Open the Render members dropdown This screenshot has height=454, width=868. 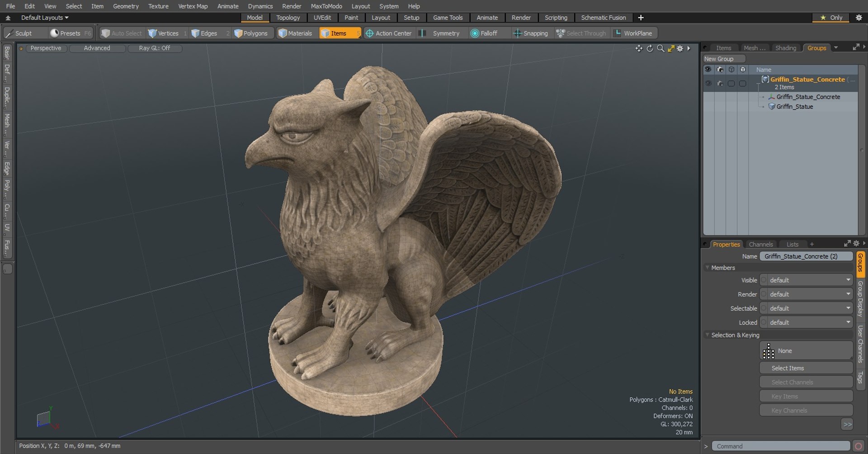[x=806, y=294]
